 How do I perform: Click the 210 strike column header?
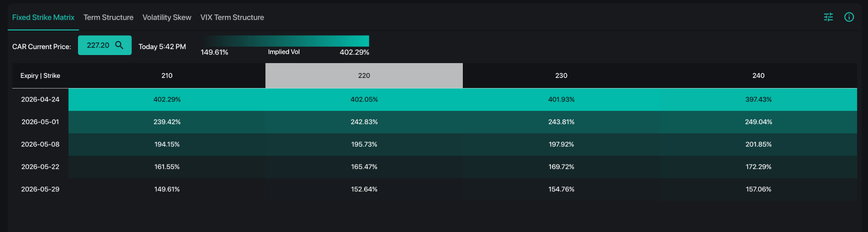click(167, 76)
